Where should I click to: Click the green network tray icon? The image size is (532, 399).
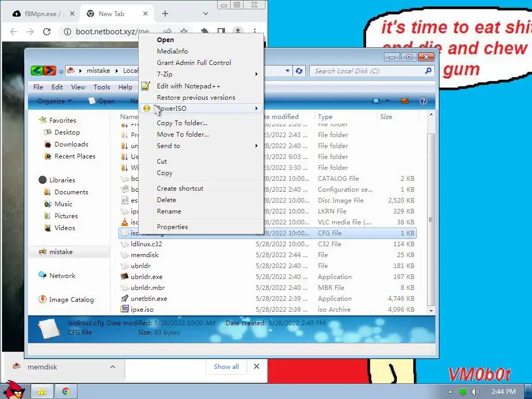pyautogui.click(x=463, y=392)
